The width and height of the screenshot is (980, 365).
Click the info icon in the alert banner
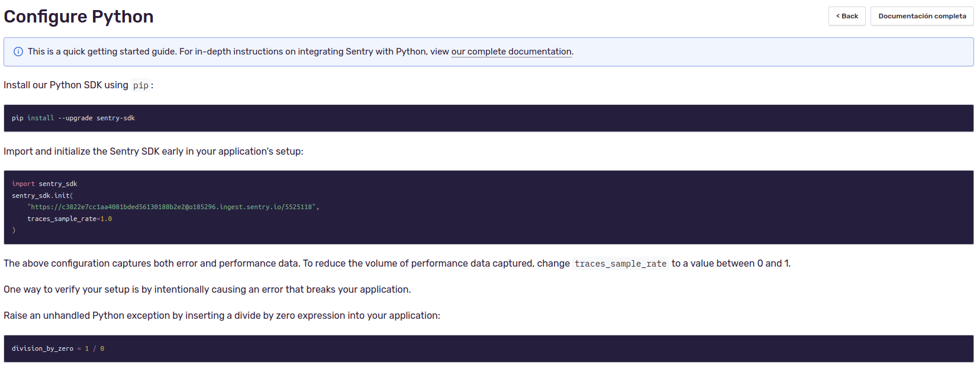click(18, 52)
